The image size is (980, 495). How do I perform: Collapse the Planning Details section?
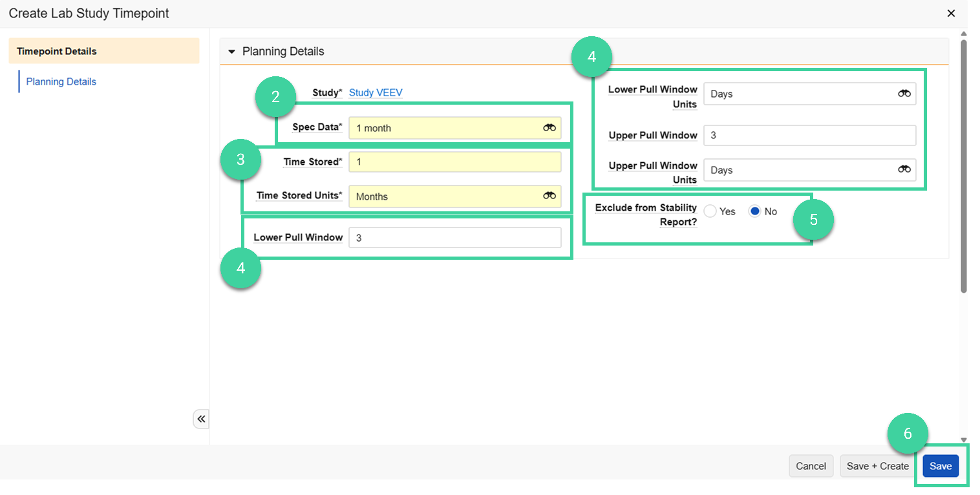[232, 51]
